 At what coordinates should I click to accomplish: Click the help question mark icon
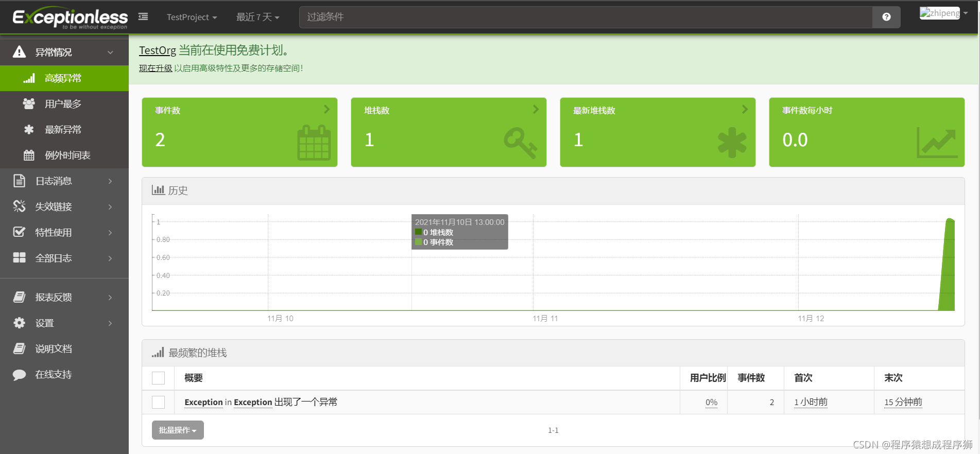click(886, 17)
